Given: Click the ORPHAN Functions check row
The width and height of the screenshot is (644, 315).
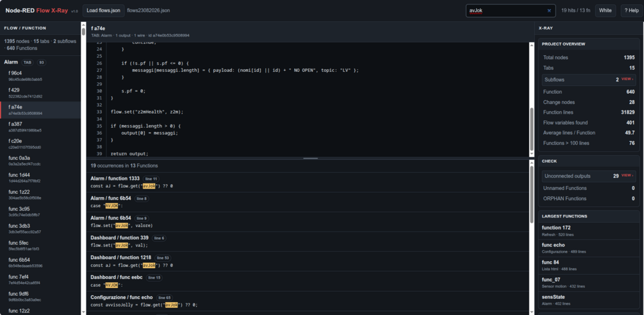Looking at the screenshot, I should pyautogui.click(x=589, y=198).
